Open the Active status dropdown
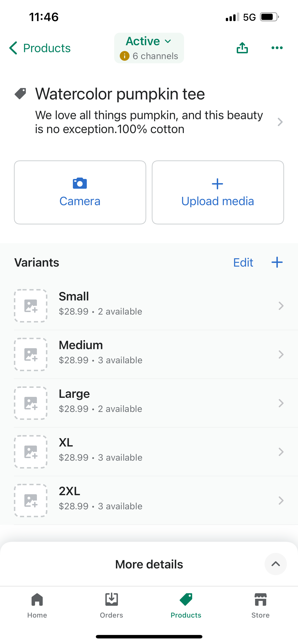298x644 pixels. coord(149,41)
